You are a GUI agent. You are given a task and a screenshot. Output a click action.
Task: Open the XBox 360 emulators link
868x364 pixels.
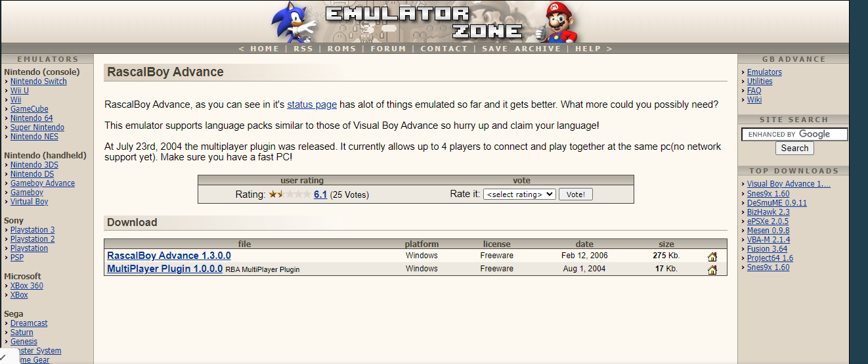click(27, 286)
